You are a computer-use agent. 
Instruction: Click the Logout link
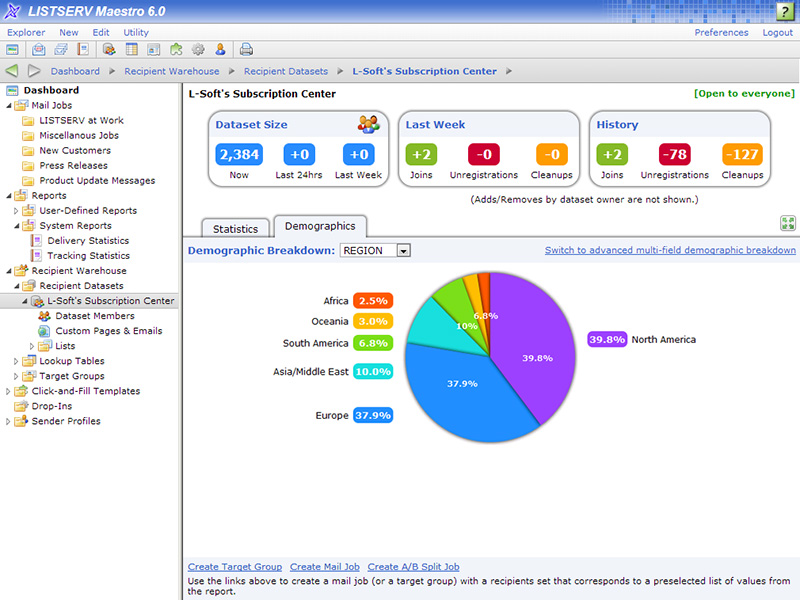[x=778, y=32]
